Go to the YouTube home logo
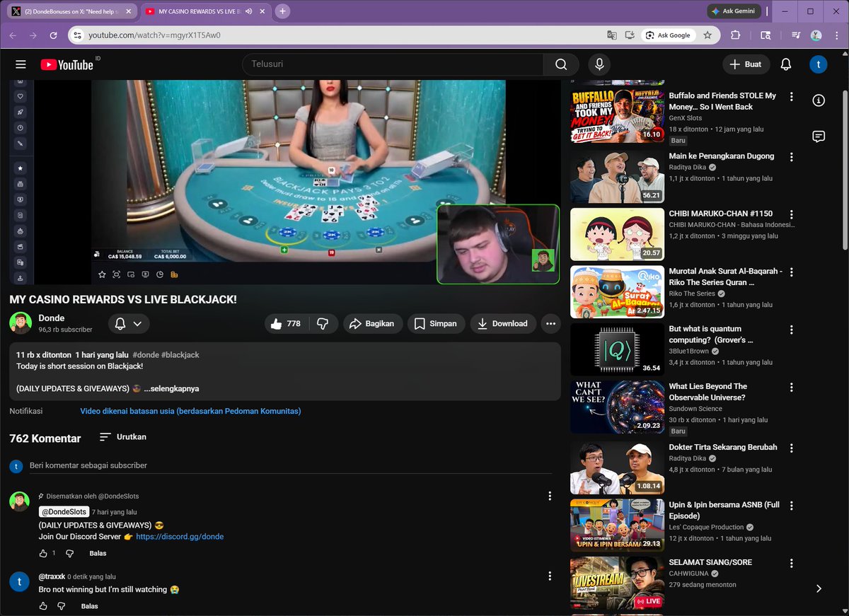The height and width of the screenshot is (616, 849). [x=67, y=64]
